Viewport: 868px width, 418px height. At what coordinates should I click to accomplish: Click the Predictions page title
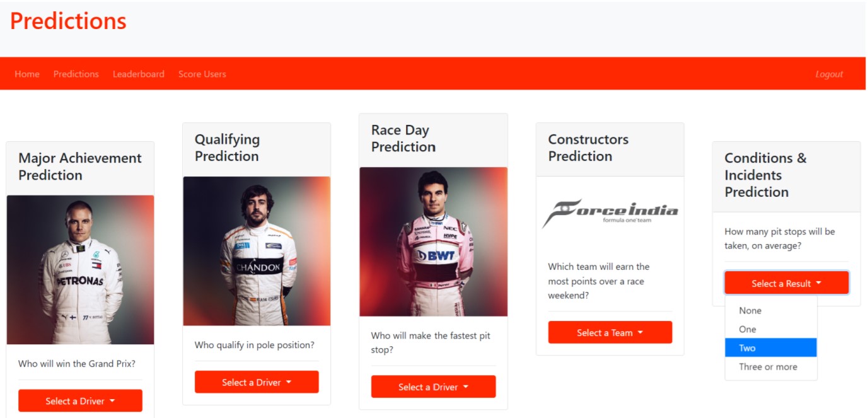pyautogui.click(x=68, y=21)
